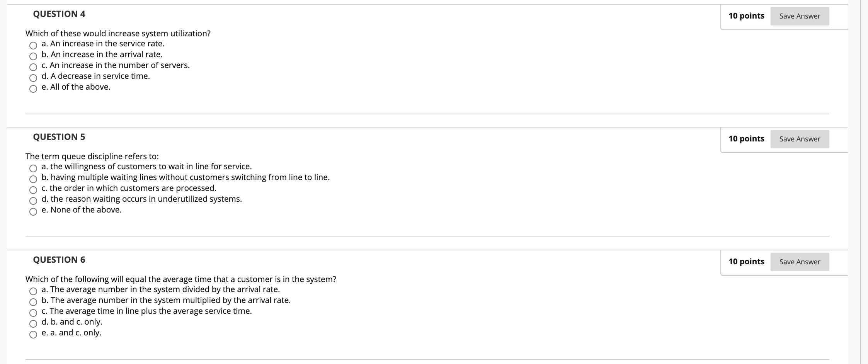Choose b. having multiple waiting lines option
This screenshot has height=364, width=868.
tap(33, 179)
